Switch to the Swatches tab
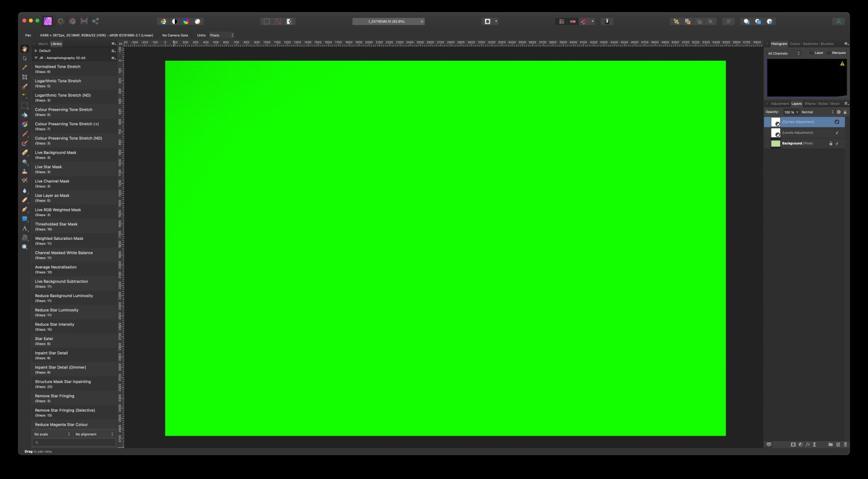Viewport: 868px width, 479px height. pos(810,43)
